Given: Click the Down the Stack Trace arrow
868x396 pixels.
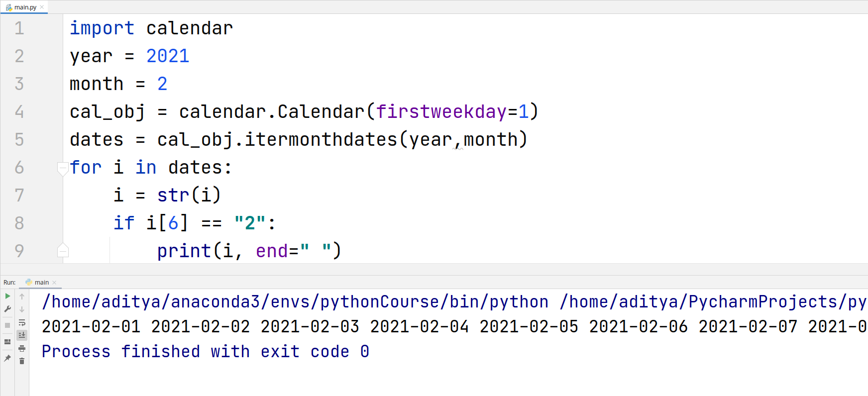Looking at the screenshot, I should (22, 309).
